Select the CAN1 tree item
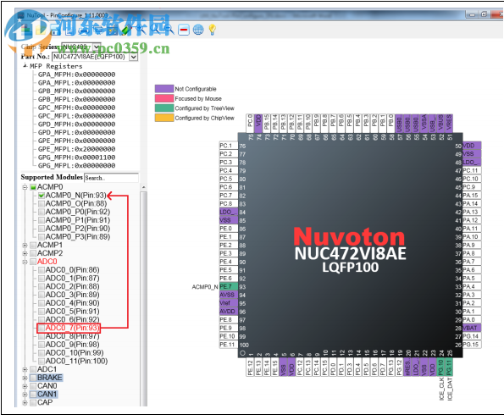This screenshot has width=504, height=420. (47, 395)
